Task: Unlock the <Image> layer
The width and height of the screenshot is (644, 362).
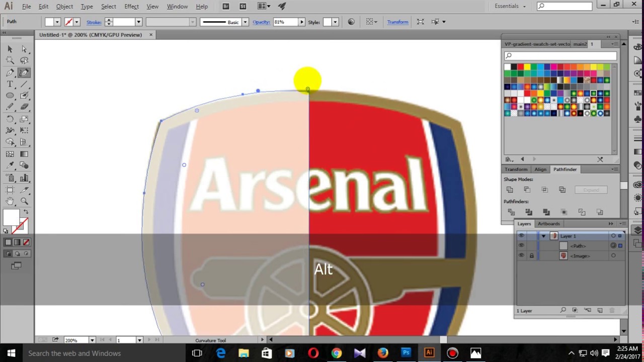Action: (x=531, y=255)
